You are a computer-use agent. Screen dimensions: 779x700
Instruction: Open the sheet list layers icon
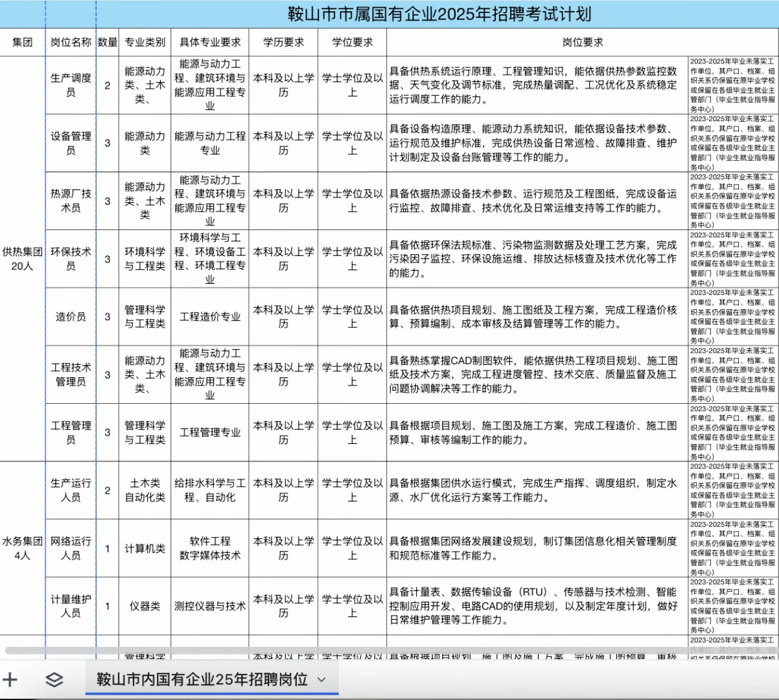[54, 679]
